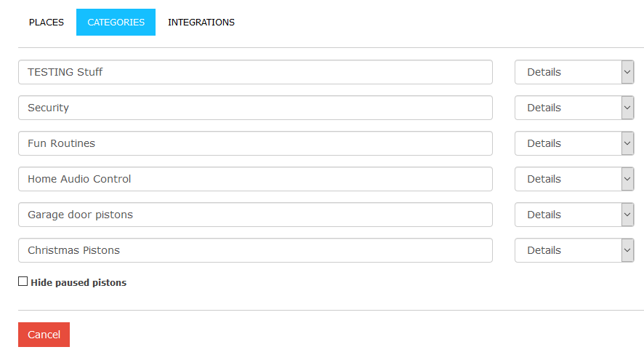The height and width of the screenshot is (355, 644).
Task: Edit the TESTING Stuff category name field
Action: 255,72
